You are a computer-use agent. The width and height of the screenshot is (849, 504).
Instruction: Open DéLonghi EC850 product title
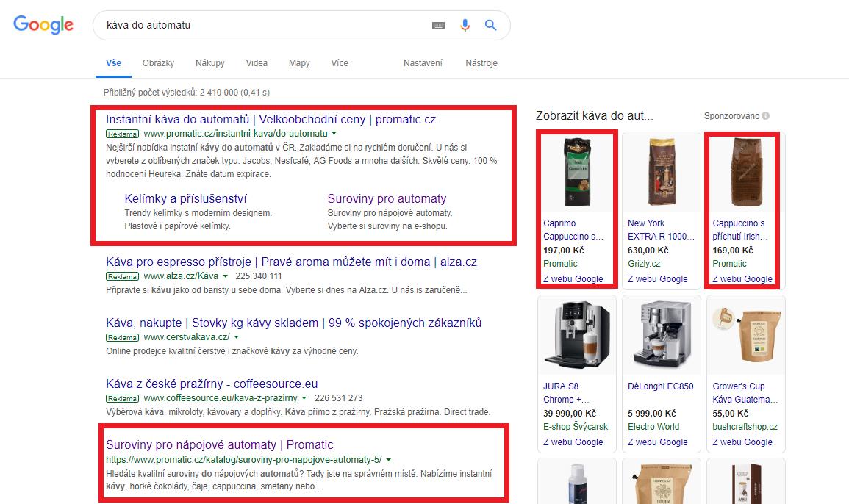tap(661, 386)
